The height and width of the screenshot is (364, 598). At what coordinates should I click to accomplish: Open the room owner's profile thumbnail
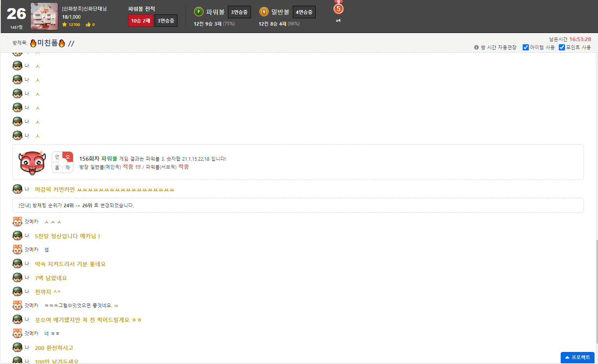pos(44,16)
